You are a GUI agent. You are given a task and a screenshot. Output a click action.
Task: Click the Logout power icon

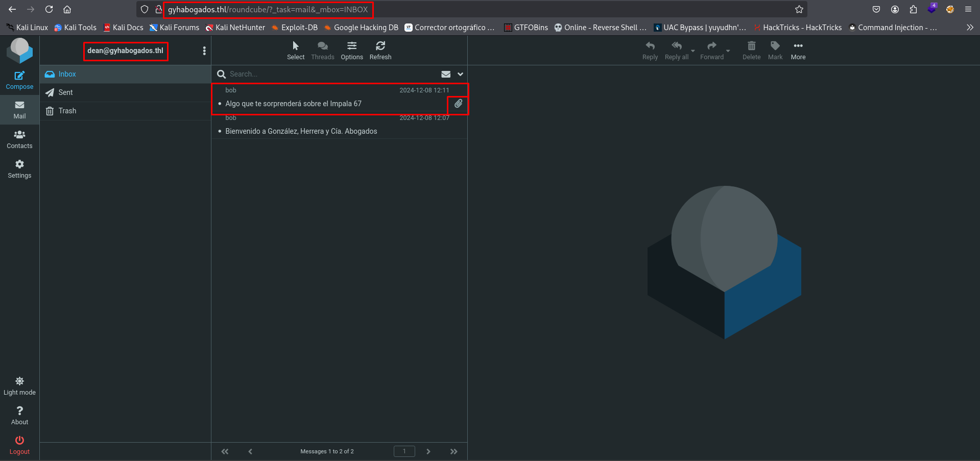(x=19, y=444)
